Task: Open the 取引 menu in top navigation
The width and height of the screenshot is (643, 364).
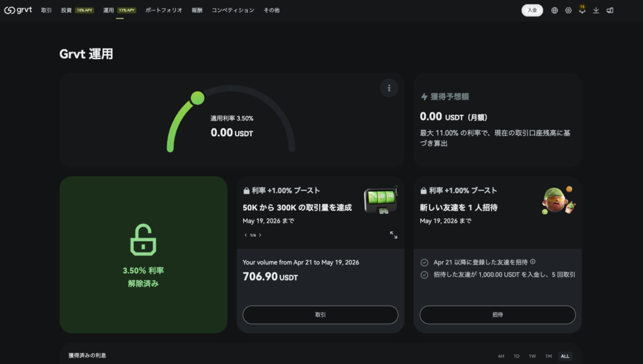Action: (x=46, y=11)
